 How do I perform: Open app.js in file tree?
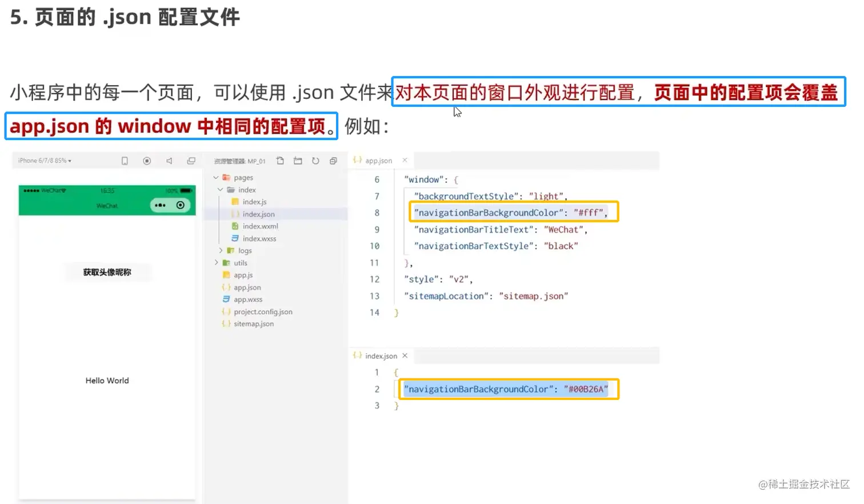[243, 275]
